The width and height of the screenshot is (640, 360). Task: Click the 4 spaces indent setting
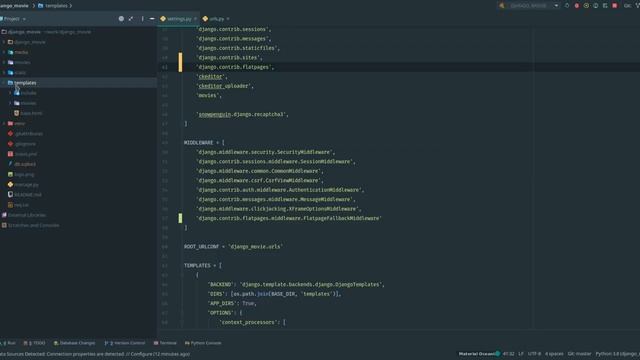(x=554, y=354)
